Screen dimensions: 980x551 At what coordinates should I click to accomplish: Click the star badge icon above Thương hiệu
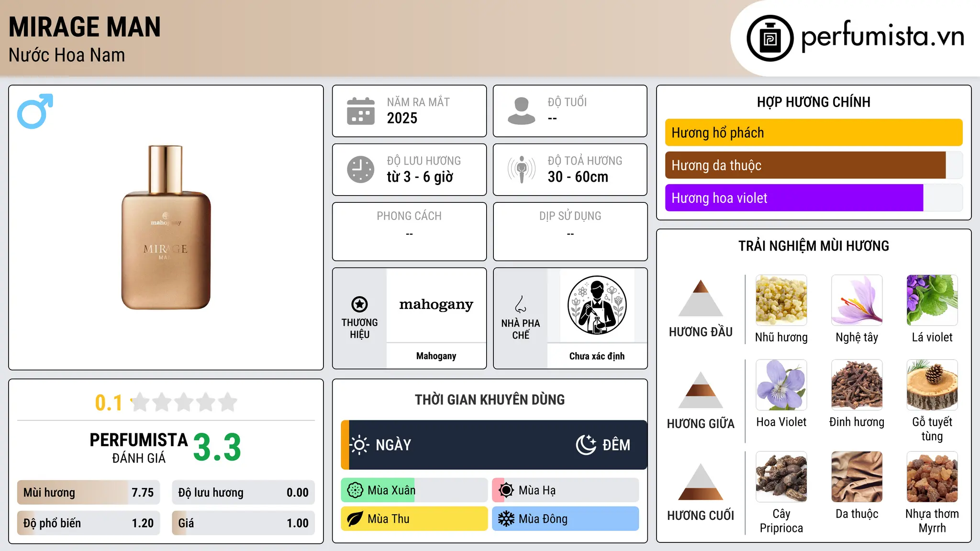click(x=359, y=304)
